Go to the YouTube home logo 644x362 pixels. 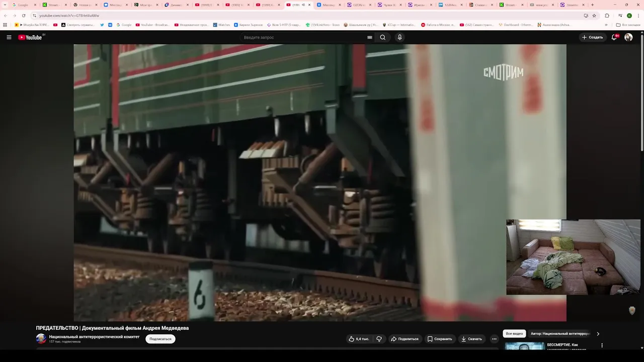(x=31, y=37)
